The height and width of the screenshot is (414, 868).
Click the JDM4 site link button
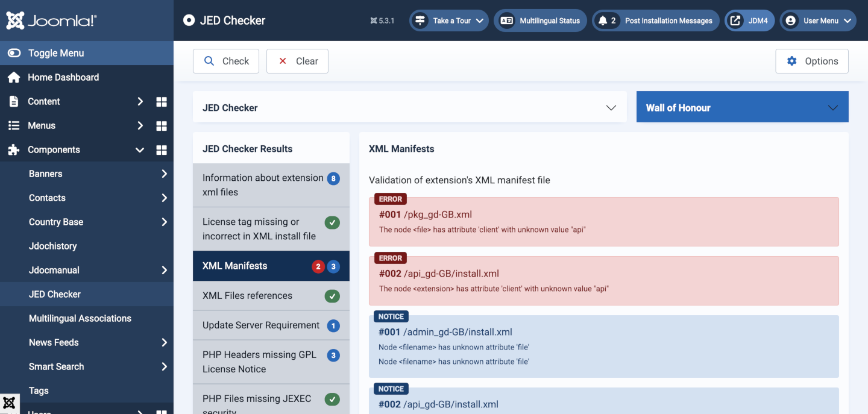coord(750,20)
